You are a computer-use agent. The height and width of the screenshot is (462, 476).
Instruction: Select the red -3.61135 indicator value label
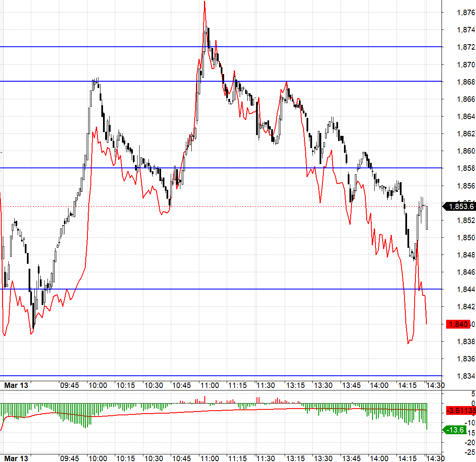pyautogui.click(x=461, y=410)
